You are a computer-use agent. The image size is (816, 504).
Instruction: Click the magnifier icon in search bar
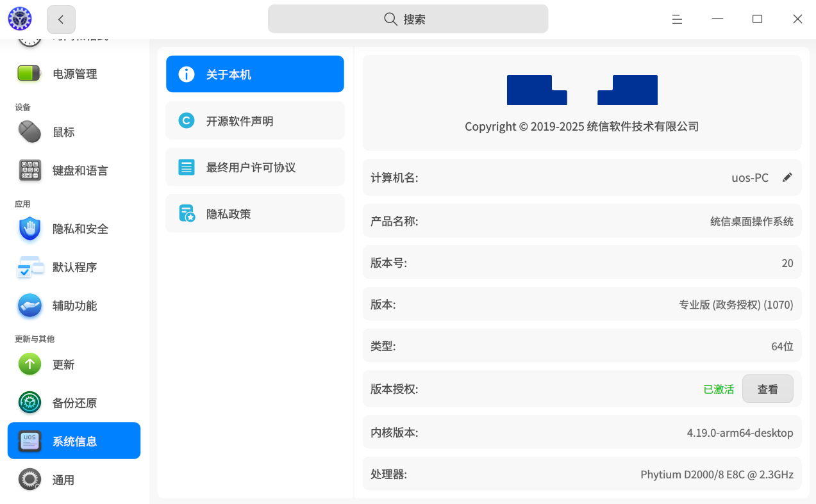coord(390,19)
